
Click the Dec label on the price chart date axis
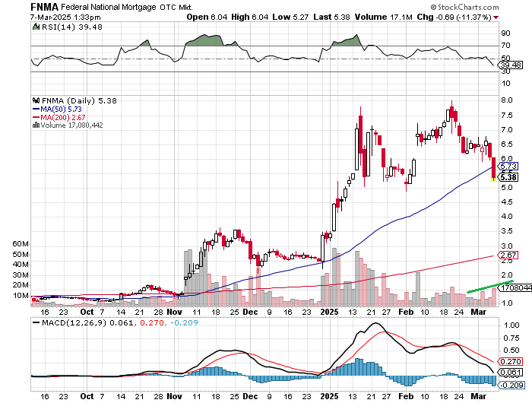[250, 312]
